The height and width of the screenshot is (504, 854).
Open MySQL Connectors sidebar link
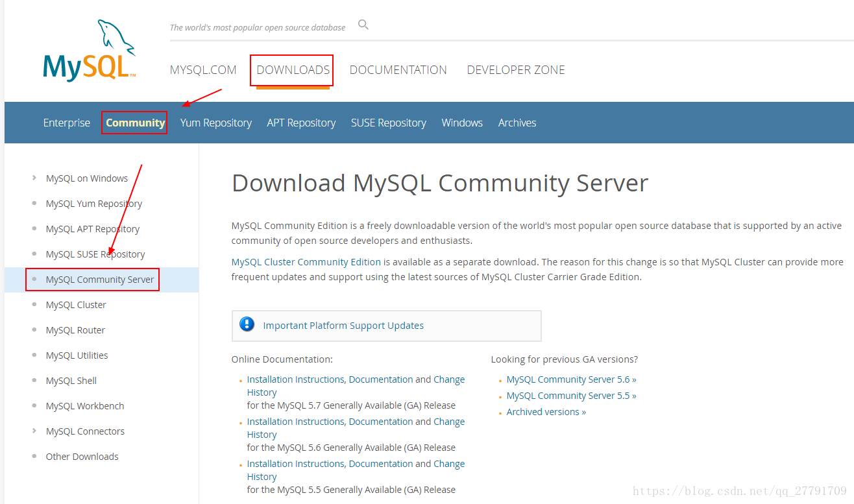[85, 431]
